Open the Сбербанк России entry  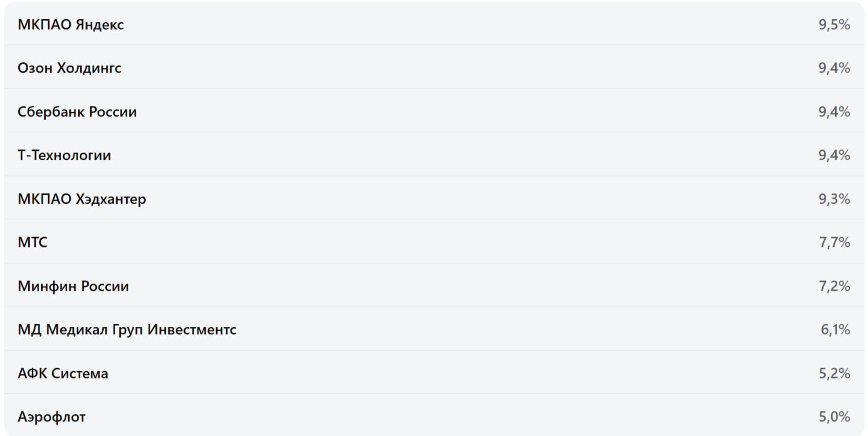(x=77, y=112)
